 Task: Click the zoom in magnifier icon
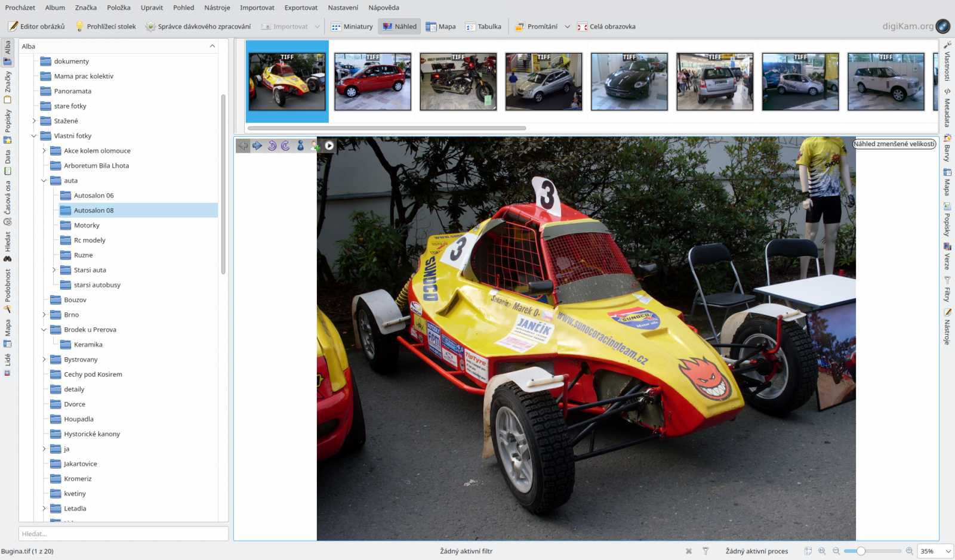click(x=910, y=551)
